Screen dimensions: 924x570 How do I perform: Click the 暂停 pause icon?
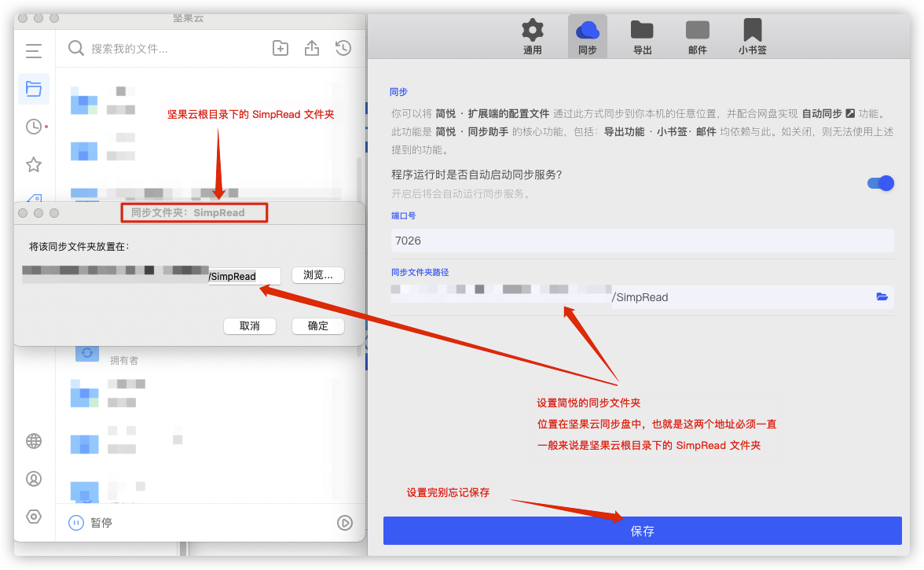click(76, 522)
